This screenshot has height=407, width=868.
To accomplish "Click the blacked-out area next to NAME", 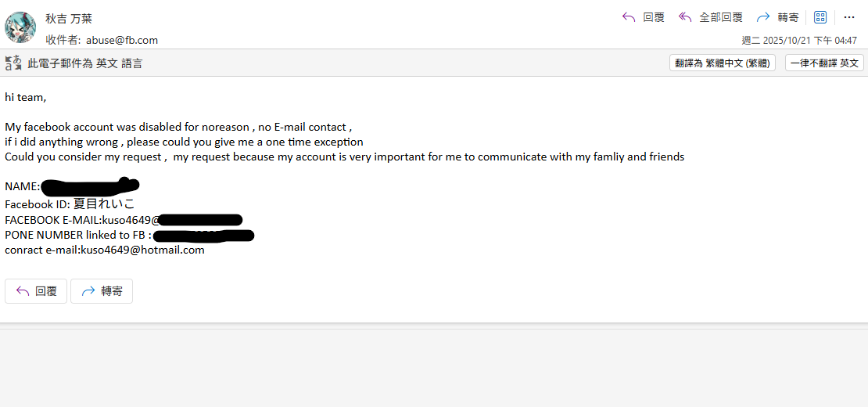I will click(x=90, y=186).
